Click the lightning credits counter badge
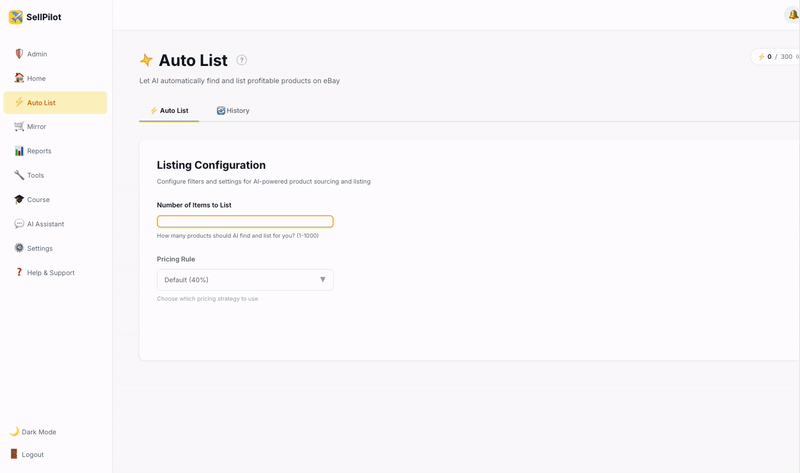Image resolution: width=800 pixels, height=473 pixels. coord(776,57)
